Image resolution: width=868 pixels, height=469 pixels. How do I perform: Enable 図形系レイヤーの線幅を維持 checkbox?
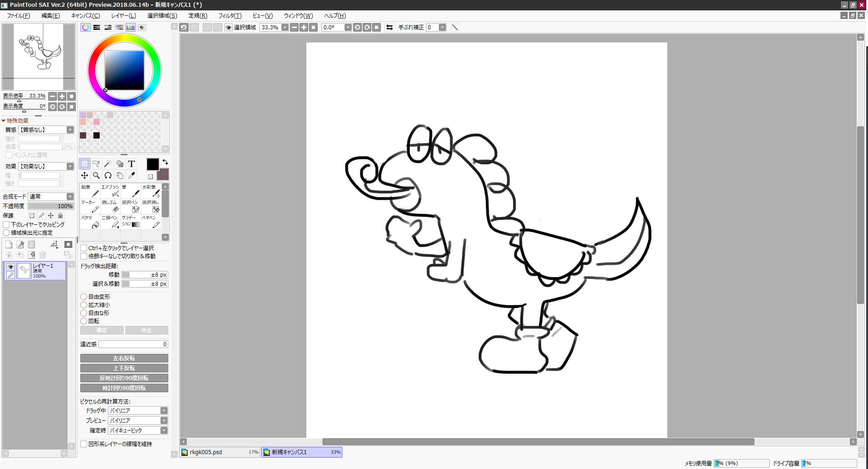coord(84,444)
